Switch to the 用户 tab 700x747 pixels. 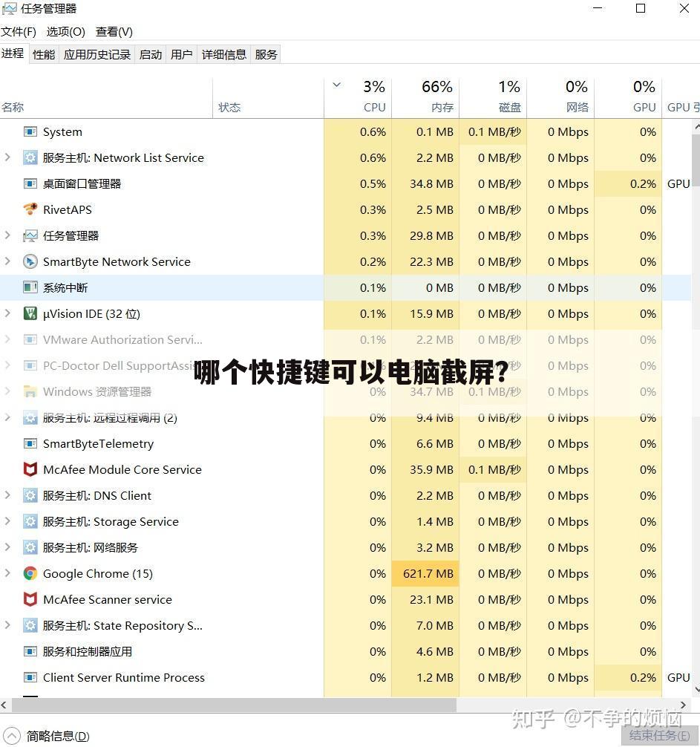pos(181,54)
